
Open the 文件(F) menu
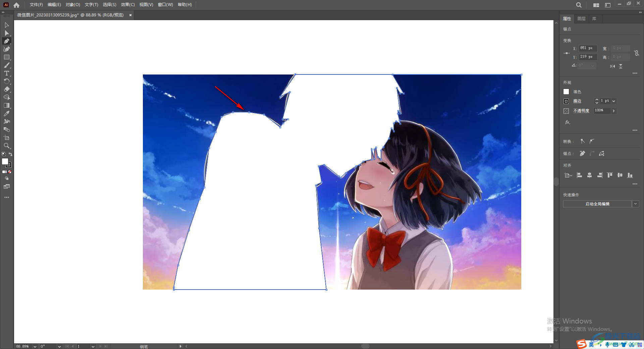point(36,5)
